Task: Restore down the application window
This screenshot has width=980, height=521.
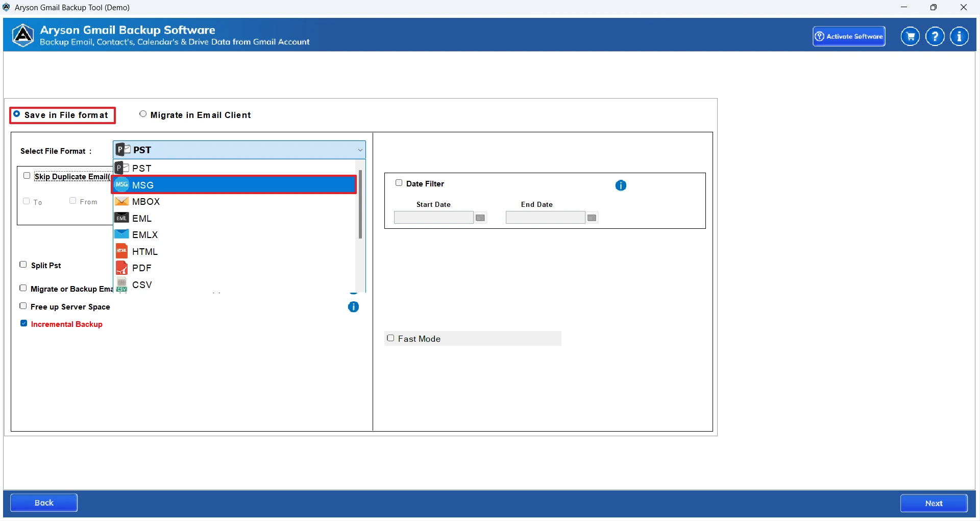Action: click(934, 7)
